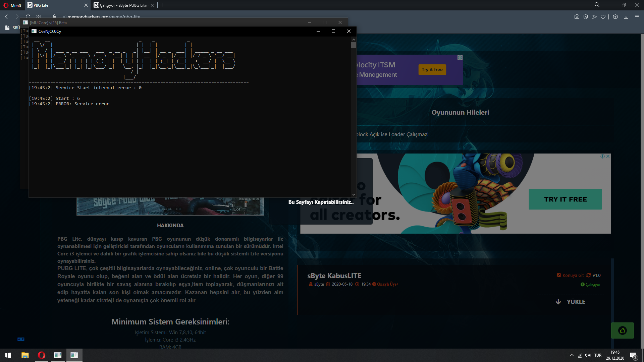Minimize the [MUICore] Beta window
Viewport: 644px width, 362px height.
310,22
